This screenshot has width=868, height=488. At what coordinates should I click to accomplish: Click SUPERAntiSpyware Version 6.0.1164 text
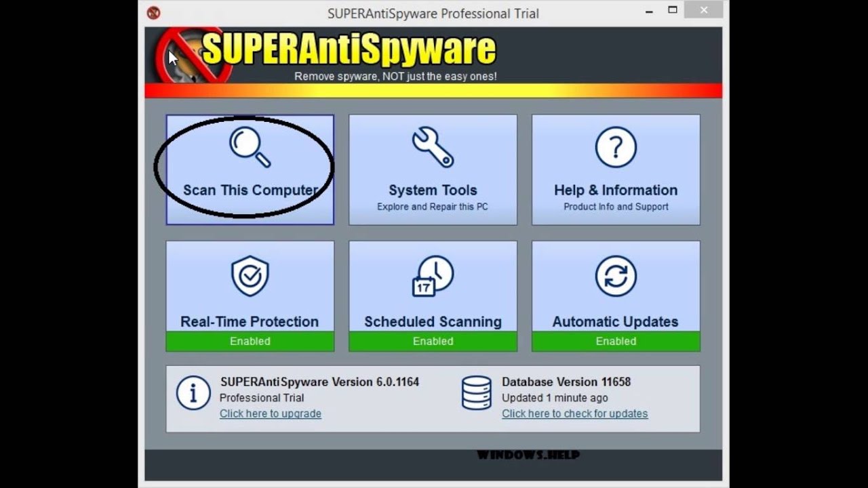[x=319, y=382]
